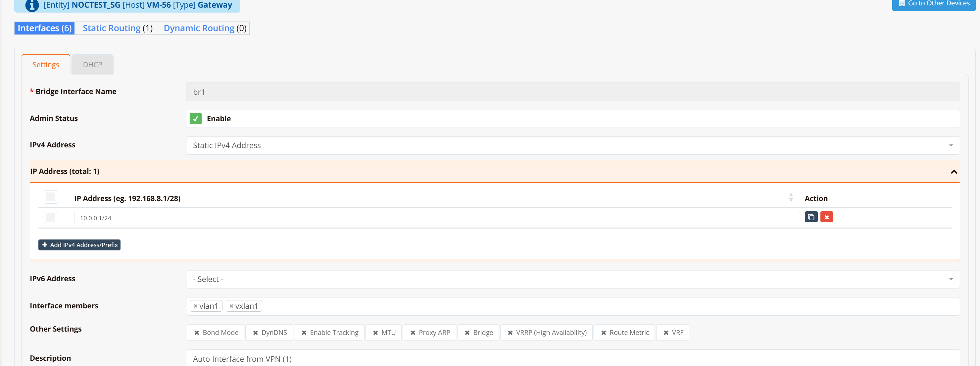This screenshot has height=366, width=980.
Task: Delete the 10.0.0.1/24 address with red X
Action: point(826,217)
